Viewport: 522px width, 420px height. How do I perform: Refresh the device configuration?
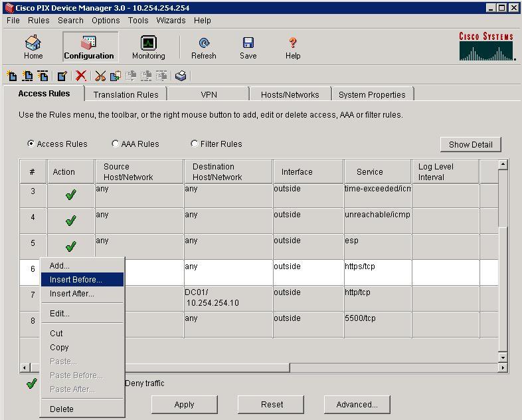click(204, 47)
